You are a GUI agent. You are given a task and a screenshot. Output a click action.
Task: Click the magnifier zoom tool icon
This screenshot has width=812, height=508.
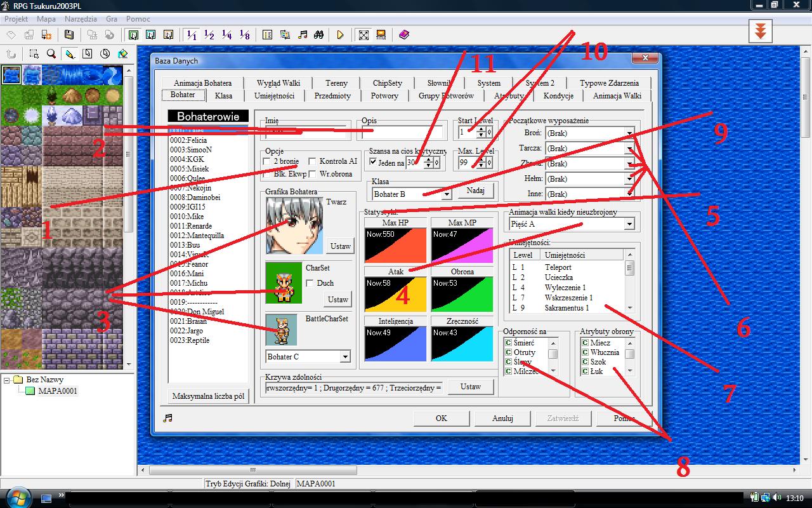click(x=51, y=54)
